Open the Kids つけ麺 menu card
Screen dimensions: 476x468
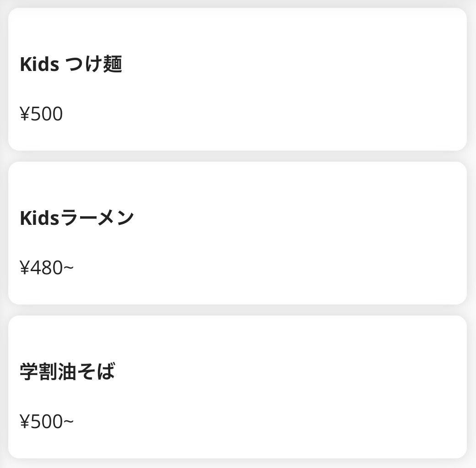(x=237, y=79)
